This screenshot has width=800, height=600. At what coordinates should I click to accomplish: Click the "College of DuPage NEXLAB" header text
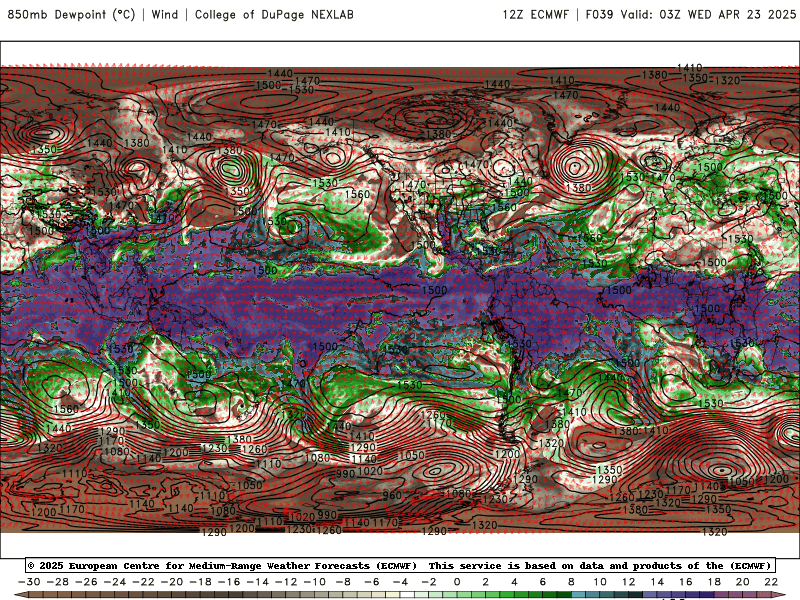(274, 14)
